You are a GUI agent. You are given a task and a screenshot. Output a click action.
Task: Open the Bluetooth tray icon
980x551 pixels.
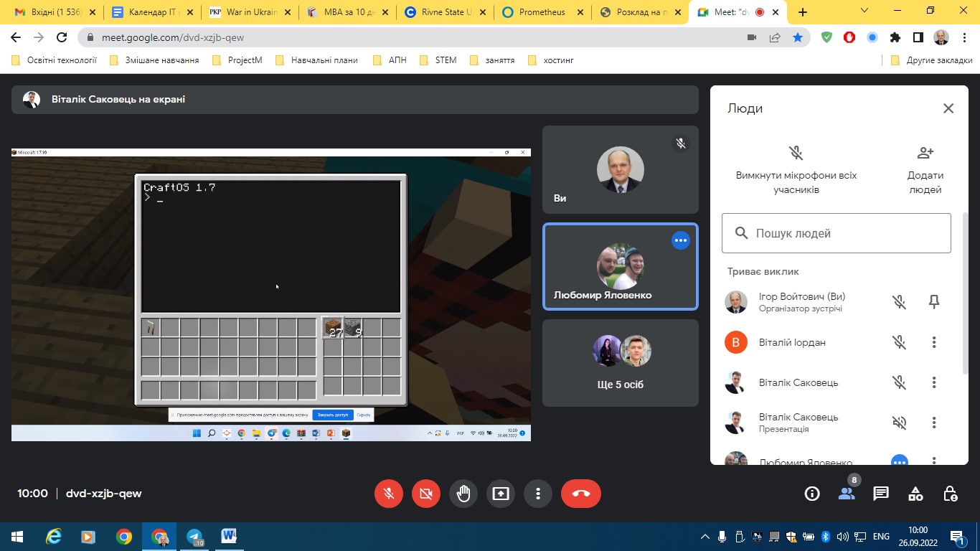pyautogui.click(x=826, y=537)
